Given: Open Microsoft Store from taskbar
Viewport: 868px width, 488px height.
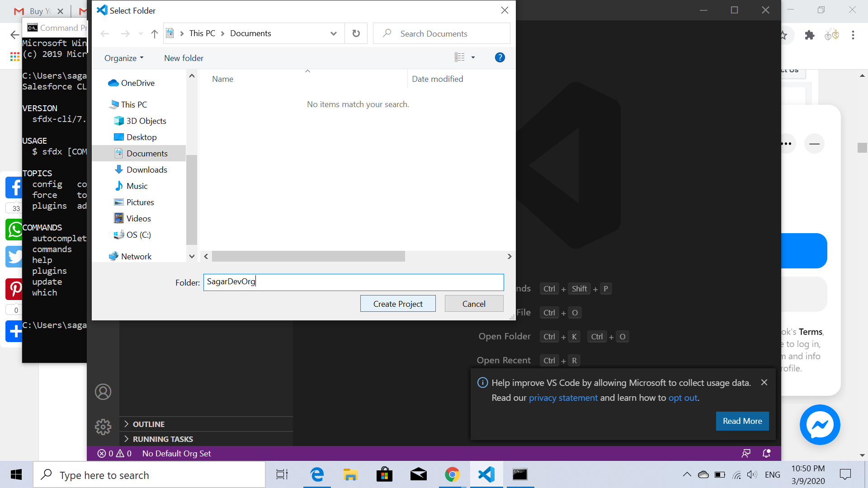Looking at the screenshot, I should (x=384, y=474).
